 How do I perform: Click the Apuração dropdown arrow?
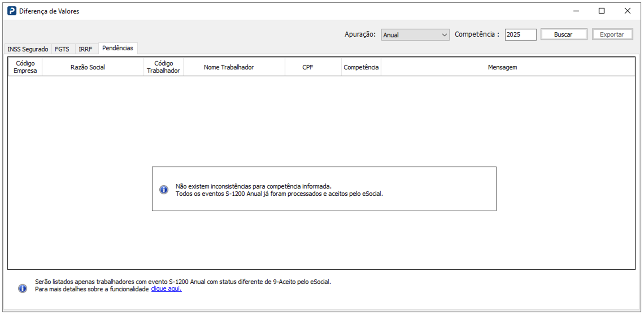click(444, 35)
